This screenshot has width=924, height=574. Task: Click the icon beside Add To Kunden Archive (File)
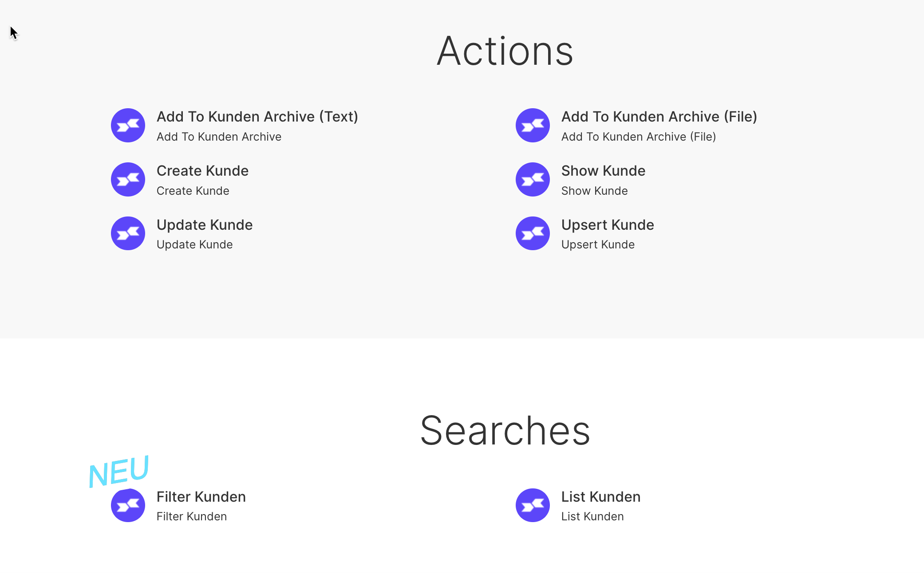click(533, 126)
